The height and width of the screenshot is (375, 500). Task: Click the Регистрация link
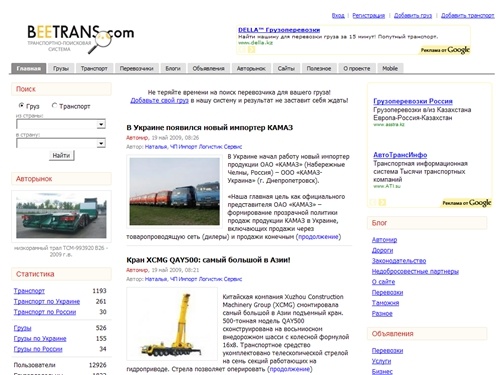point(368,15)
